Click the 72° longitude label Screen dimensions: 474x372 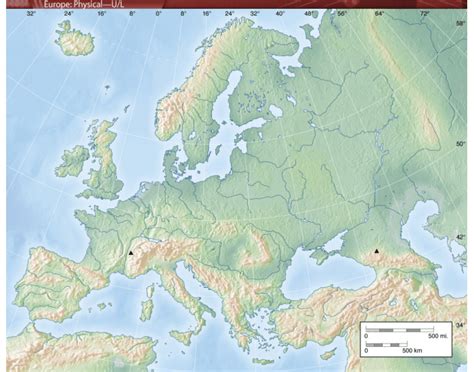pyautogui.click(x=424, y=14)
